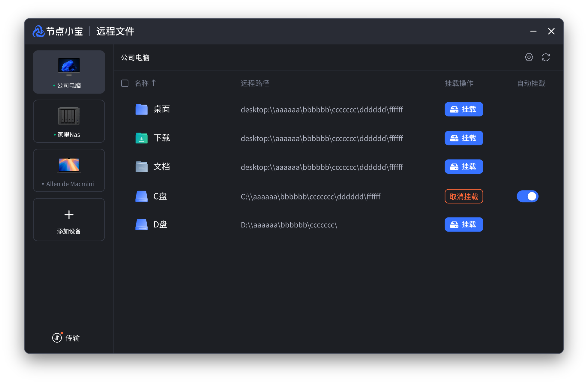Viewport: 588px width, 384px height.
Task: Select the 桌面 folder icon
Action: coord(141,109)
